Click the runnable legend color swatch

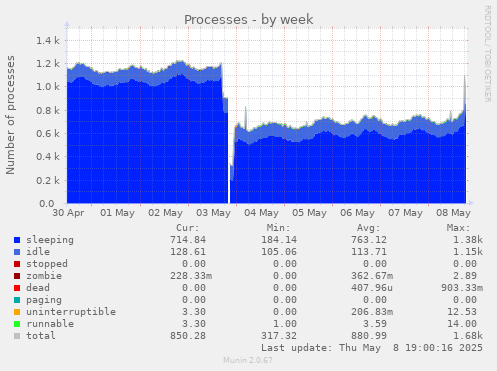(x=17, y=324)
